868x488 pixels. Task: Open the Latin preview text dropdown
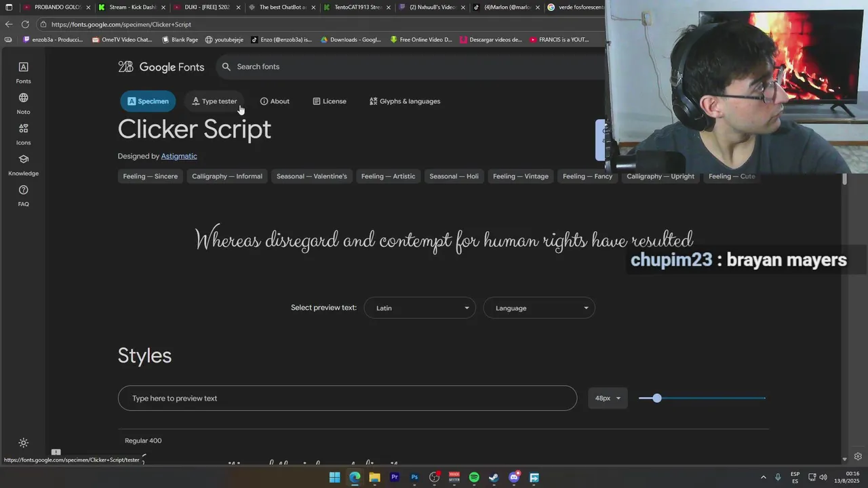pyautogui.click(x=420, y=308)
